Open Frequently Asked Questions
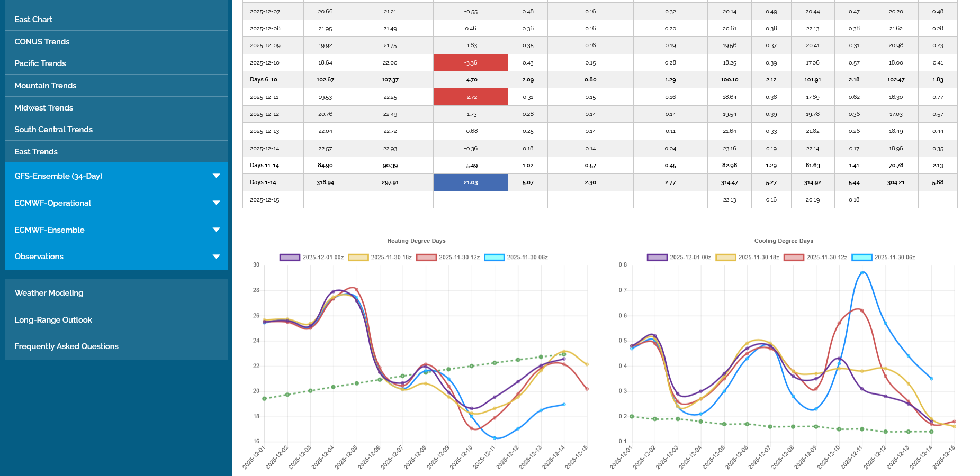Viewport: 980px width, 476px height. click(x=66, y=346)
